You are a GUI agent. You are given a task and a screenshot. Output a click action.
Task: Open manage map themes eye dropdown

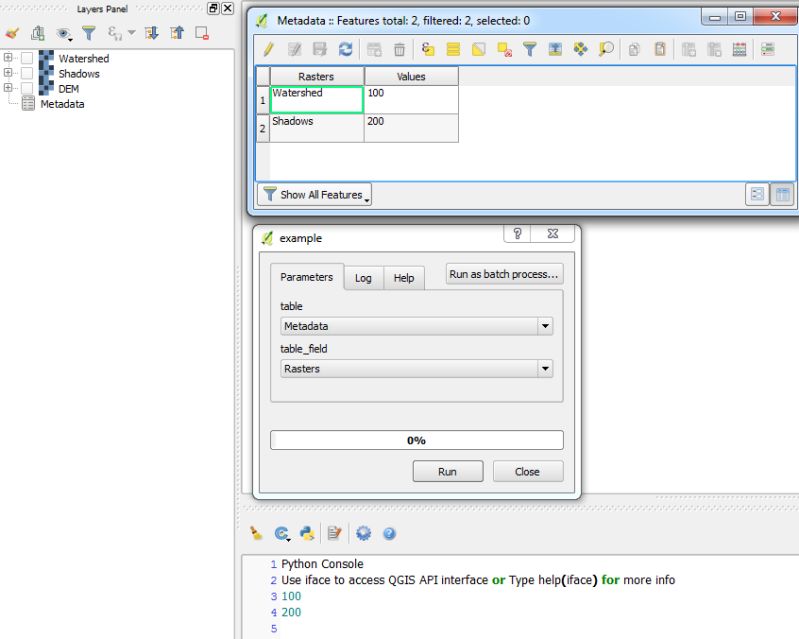(x=64, y=34)
